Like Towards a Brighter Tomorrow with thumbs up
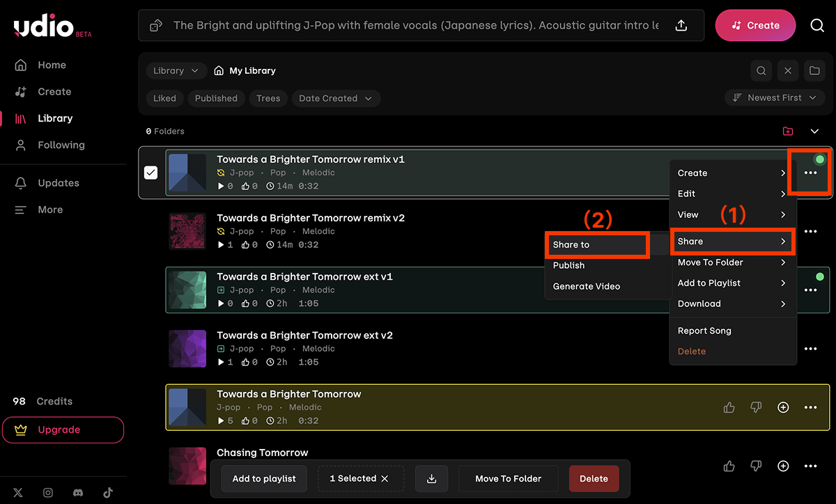The image size is (836, 504). (x=729, y=407)
